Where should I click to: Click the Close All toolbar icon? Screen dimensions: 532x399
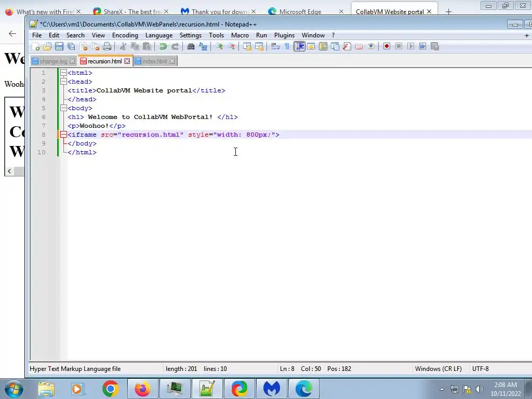tap(96, 46)
